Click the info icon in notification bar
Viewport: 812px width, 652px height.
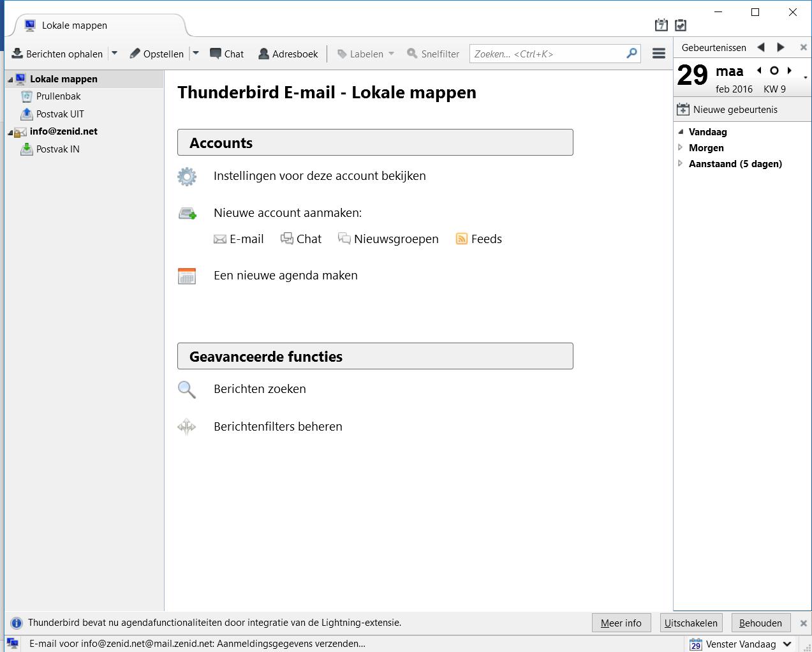17,623
